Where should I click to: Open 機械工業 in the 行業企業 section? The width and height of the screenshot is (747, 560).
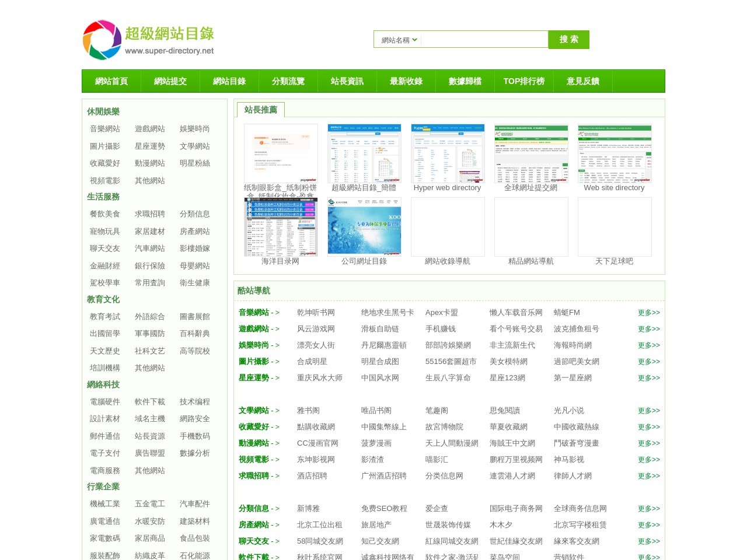coord(104,504)
